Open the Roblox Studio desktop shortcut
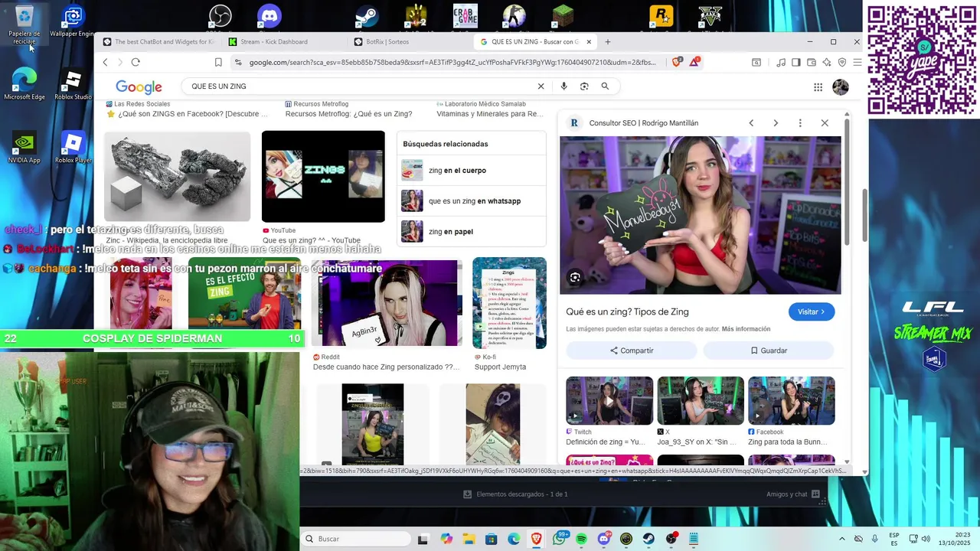Screen dimensions: 980x551 73,84
